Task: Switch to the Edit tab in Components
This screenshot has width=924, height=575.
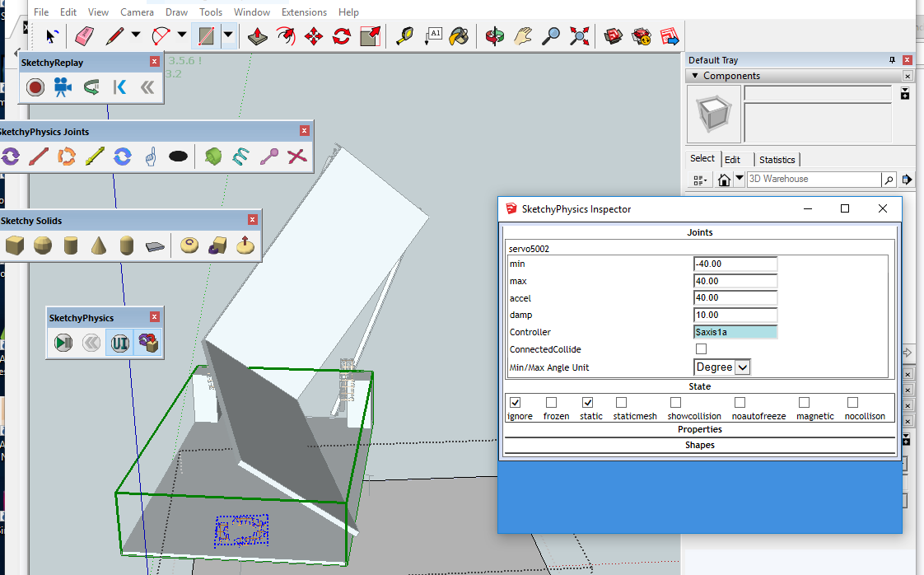Action: click(732, 160)
